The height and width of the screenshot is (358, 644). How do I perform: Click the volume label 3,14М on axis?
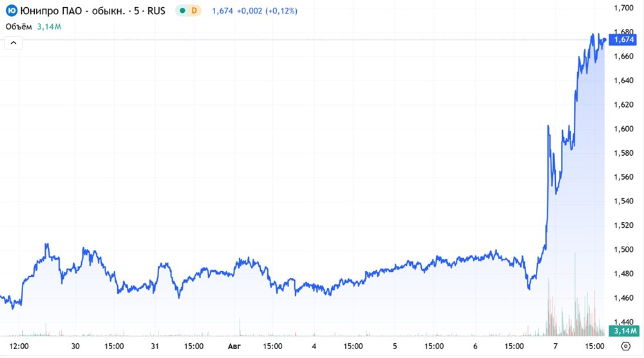pyautogui.click(x=624, y=331)
